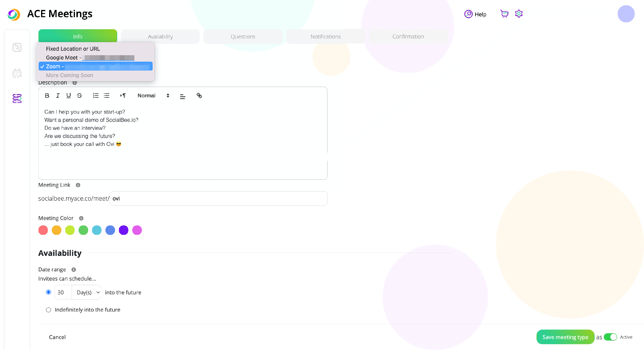644x350 pixels.
Task: Open settings gear icon in header
Action: pos(519,14)
